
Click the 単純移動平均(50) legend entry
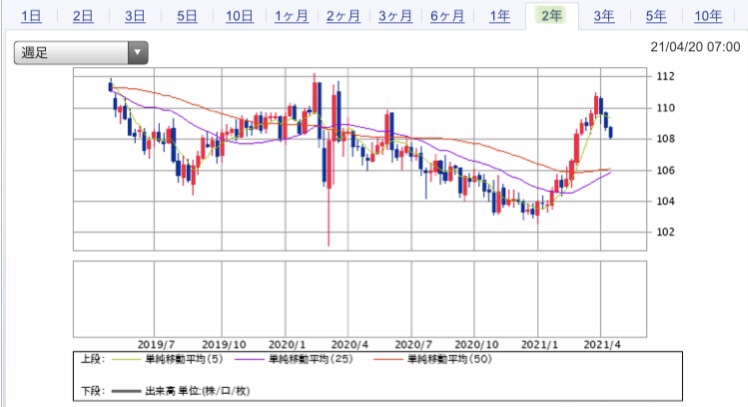click(449, 359)
